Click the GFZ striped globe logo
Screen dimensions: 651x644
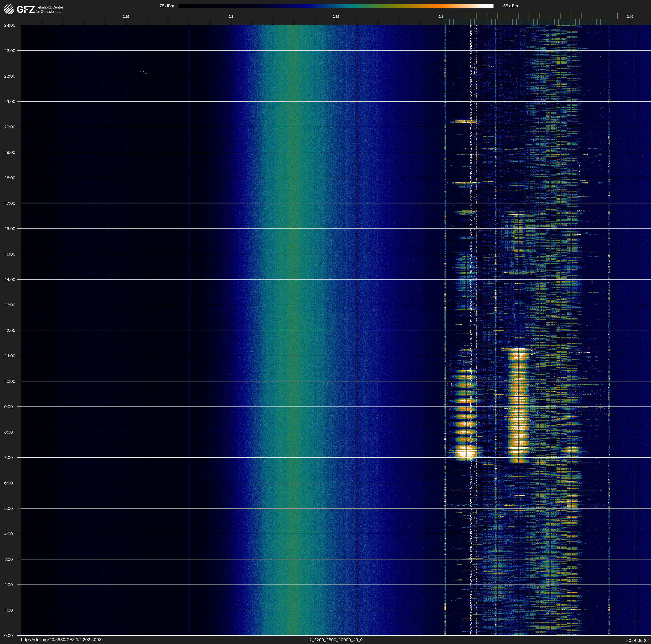point(9,9)
